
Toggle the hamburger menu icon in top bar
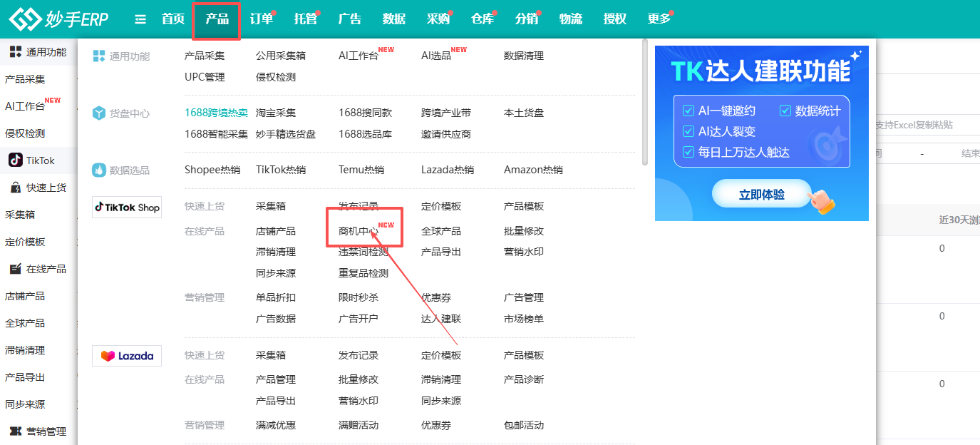140,19
